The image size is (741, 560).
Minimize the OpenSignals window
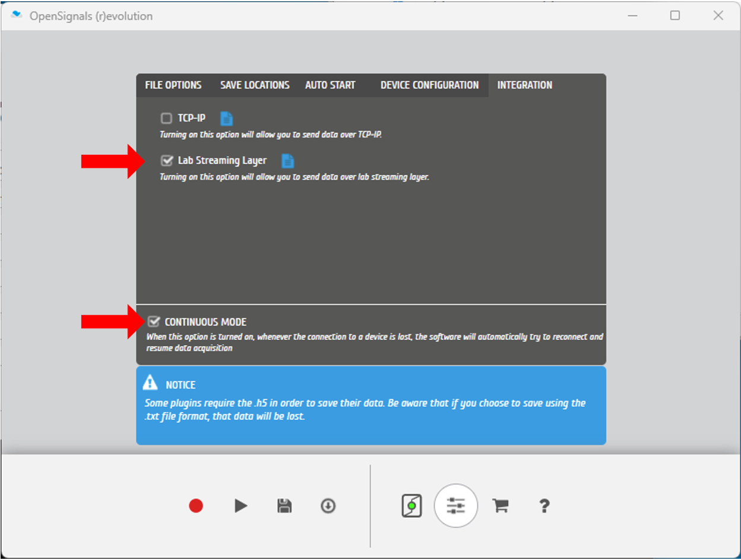point(632,15)
